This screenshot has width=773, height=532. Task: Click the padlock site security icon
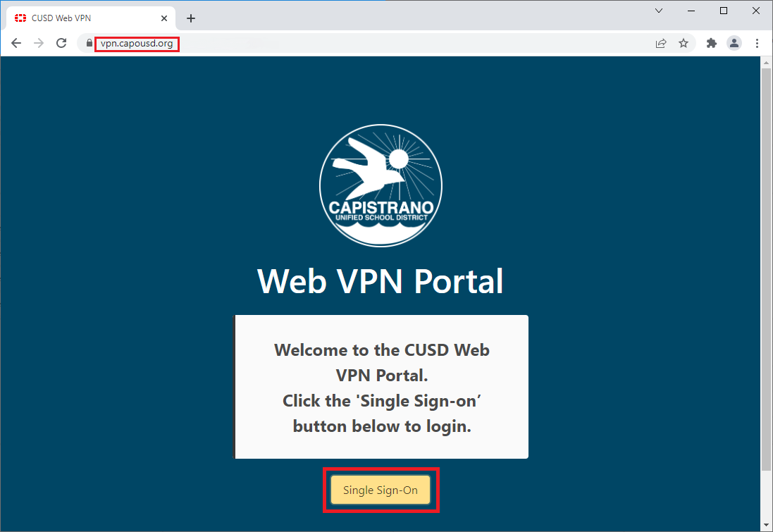[x=89, y=44]
